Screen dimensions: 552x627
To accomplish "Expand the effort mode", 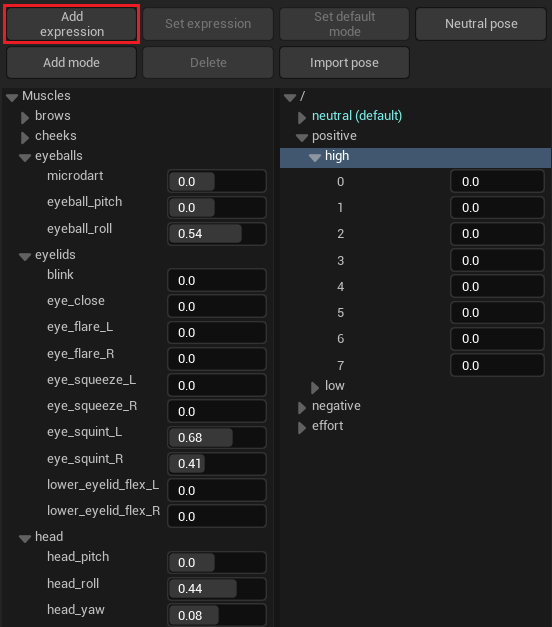I will (302, 427).
